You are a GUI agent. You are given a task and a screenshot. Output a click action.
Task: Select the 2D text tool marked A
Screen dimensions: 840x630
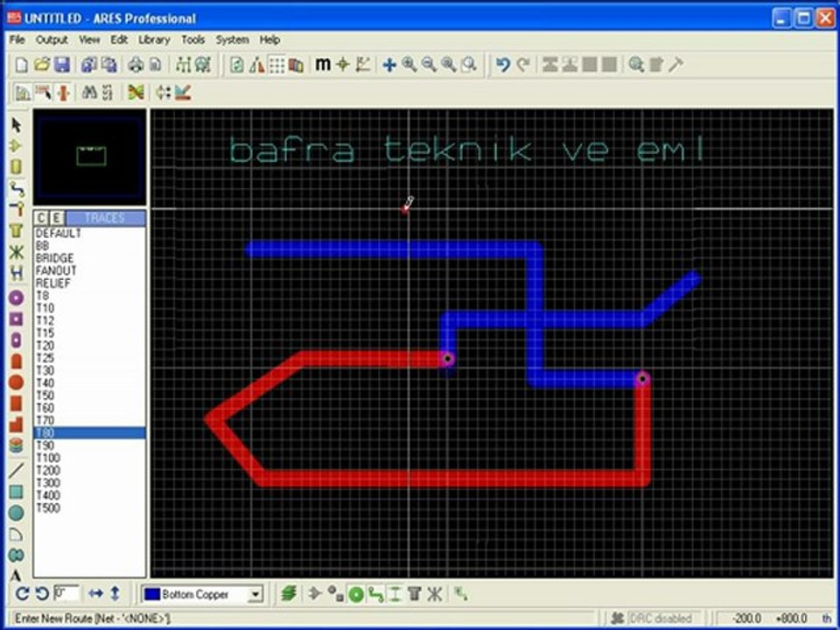(x=16, y=576)
